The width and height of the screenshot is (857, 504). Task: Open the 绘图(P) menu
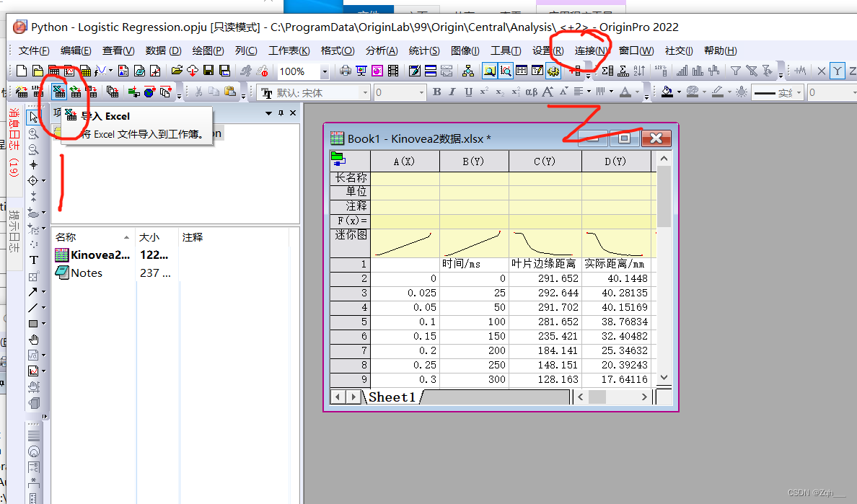208,50
